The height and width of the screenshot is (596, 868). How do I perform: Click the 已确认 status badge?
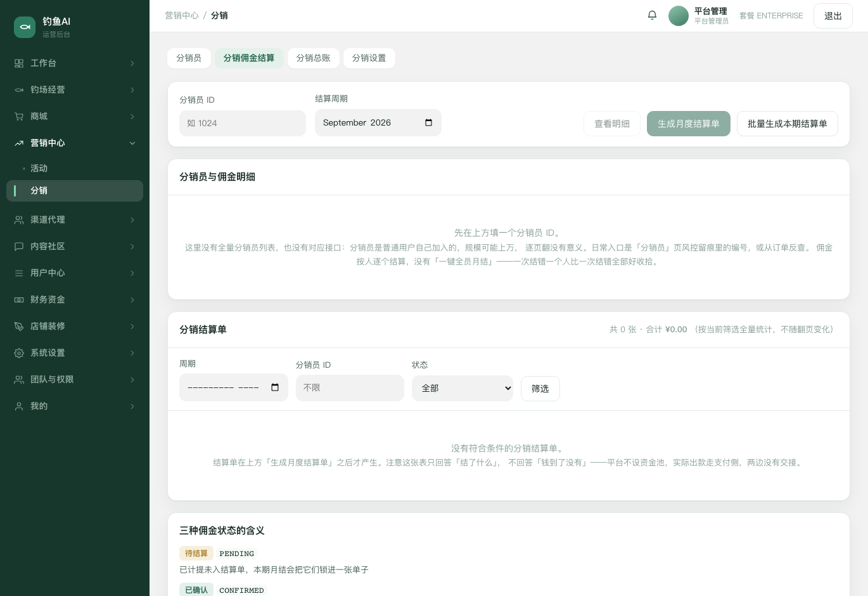(196, 590)
